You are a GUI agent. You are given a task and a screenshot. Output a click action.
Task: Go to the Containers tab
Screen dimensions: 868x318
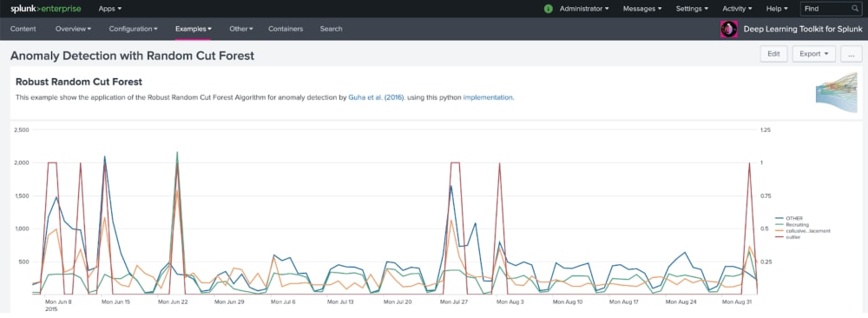[286, 29]
